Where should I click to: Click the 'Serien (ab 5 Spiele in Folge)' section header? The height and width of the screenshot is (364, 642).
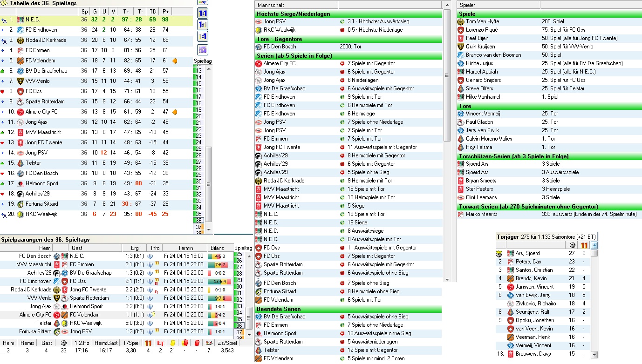tap(348, 56)
